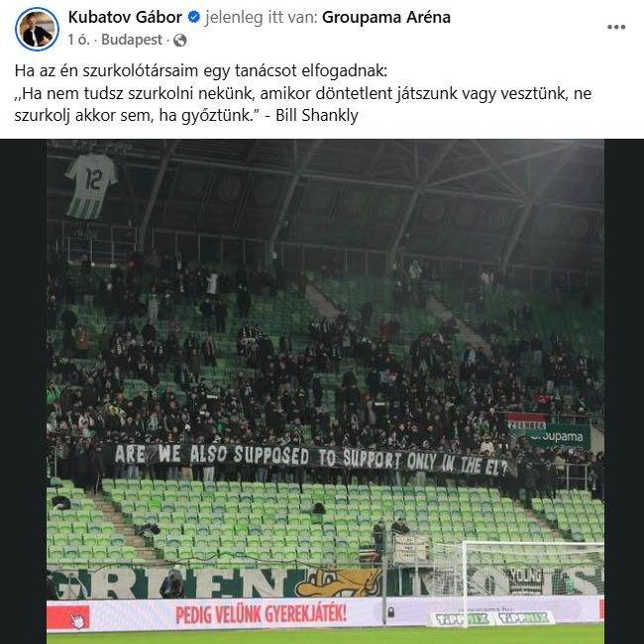Viewport: 644px width, 644px height.
Task: Click the yellow duck mascot graphic
Action: pyautogui.click(x=338, y=582)
